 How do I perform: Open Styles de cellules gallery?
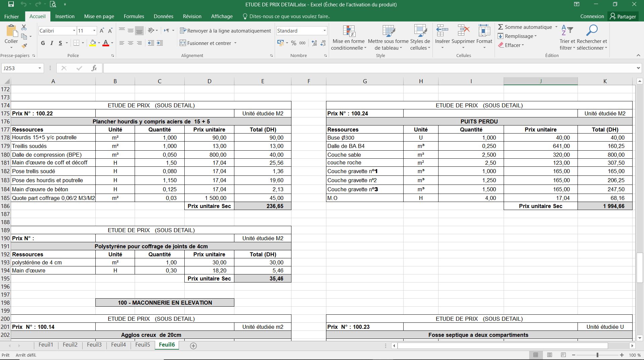[420, 37]
